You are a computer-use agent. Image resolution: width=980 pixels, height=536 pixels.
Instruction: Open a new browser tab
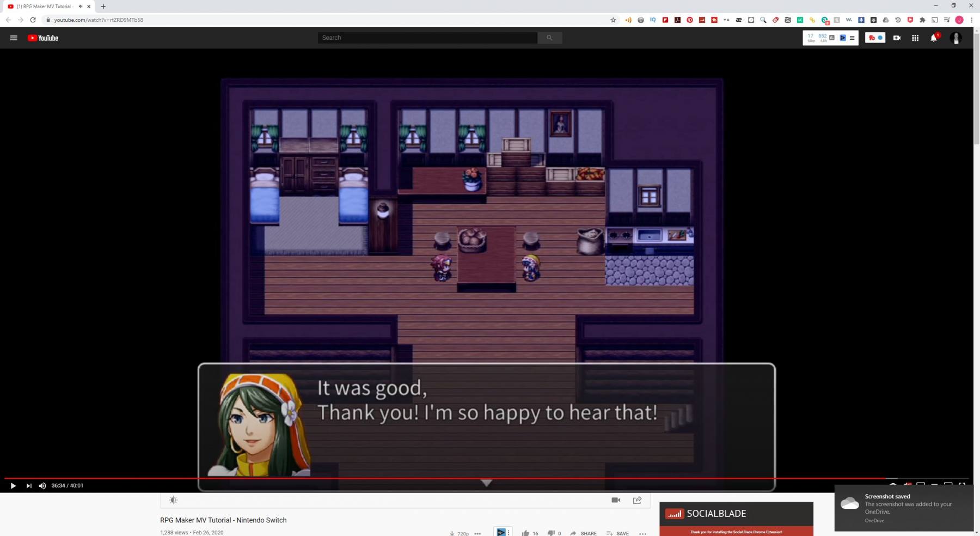(103, 7)
